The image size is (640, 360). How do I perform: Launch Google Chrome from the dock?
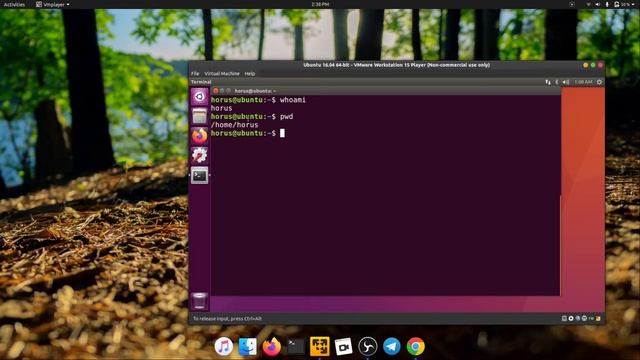[x=416, y=347]
